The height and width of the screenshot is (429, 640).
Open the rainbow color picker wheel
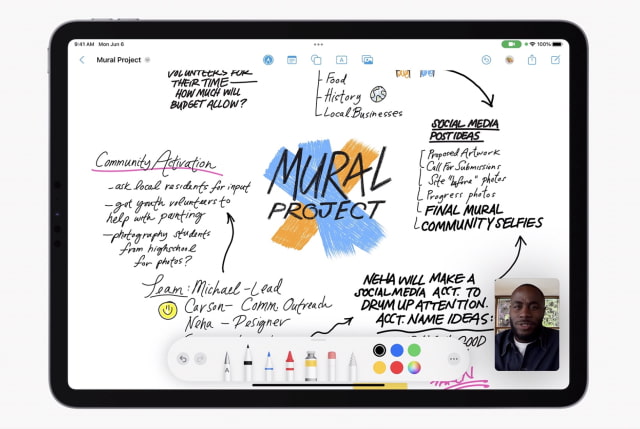[x=414, y=367]
